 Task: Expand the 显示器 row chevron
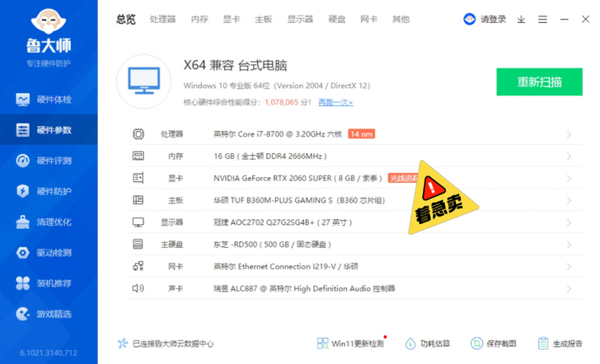[569, 222]
